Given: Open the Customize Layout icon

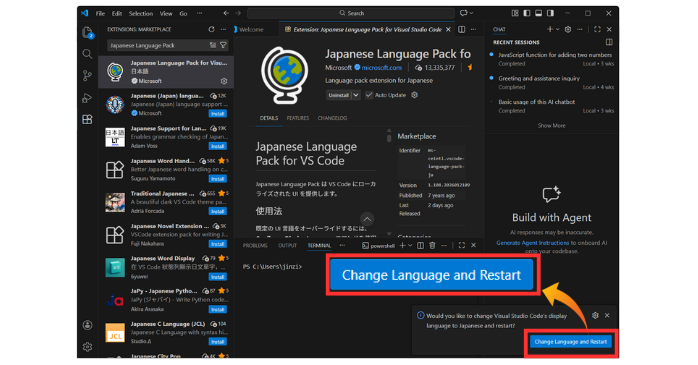Looking at the screenshot, I should pyautogui.click(x=515, y=13).
